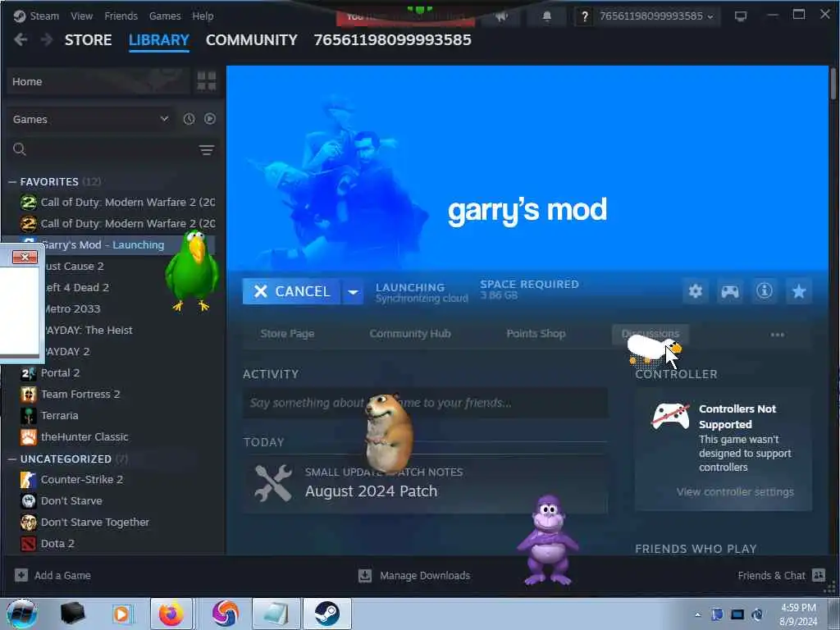The image size is (840, 630).
Task: Select PAYDAY: The Heist
Action: 89,331
